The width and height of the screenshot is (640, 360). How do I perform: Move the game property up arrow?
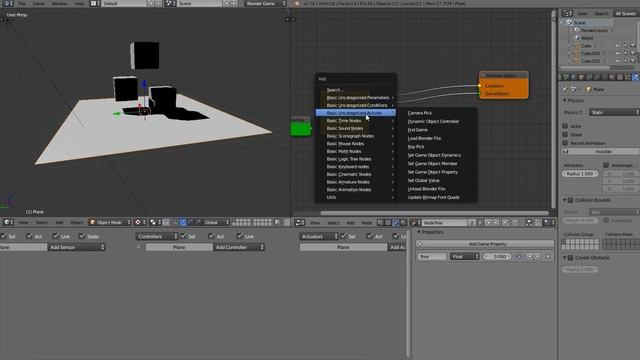[x=530, y=257]
